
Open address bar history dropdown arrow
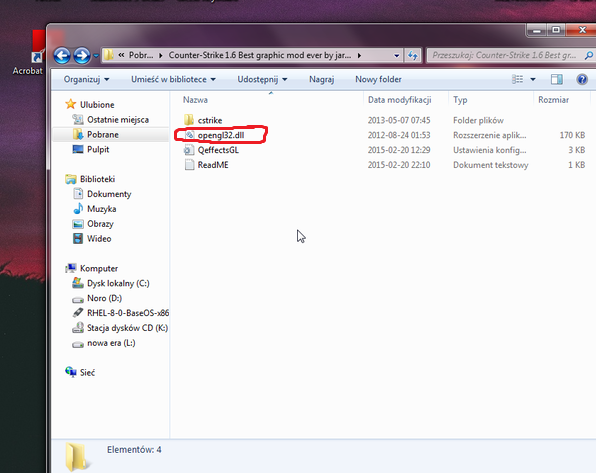pyautogui.click(x=396, y=56)
